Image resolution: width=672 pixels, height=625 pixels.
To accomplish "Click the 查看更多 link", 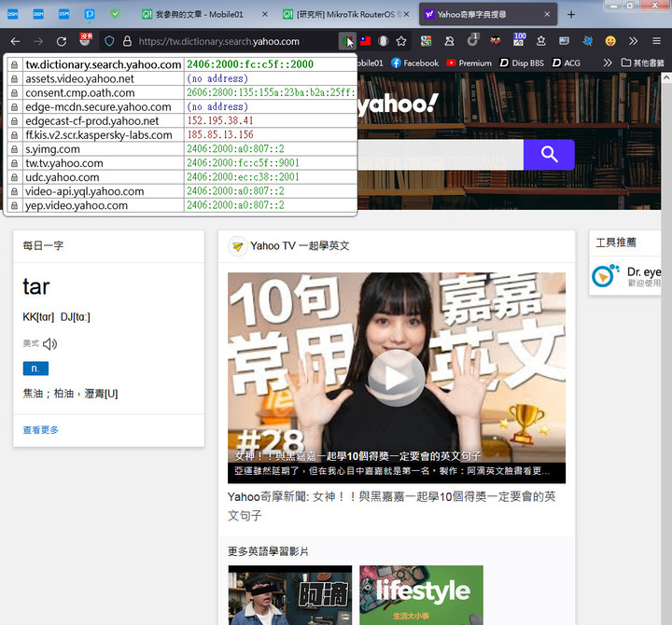I will pyautogui.click(x=41, y=430).
